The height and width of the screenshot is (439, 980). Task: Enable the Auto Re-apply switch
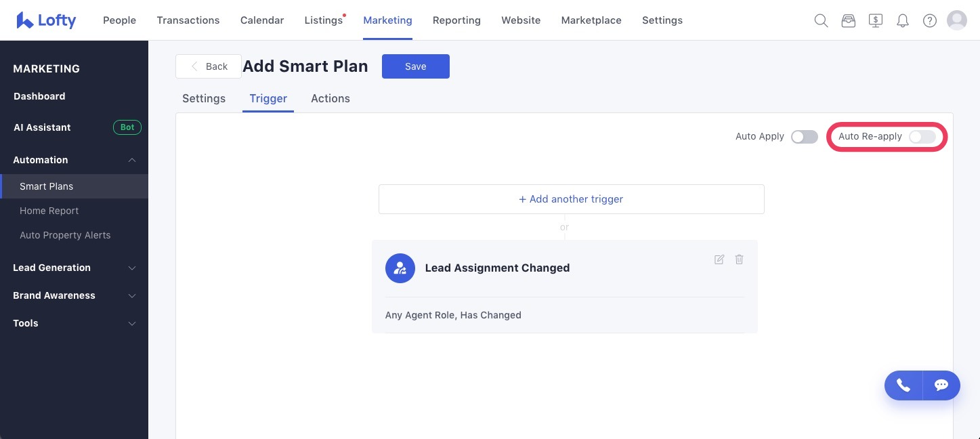point(922,137)
